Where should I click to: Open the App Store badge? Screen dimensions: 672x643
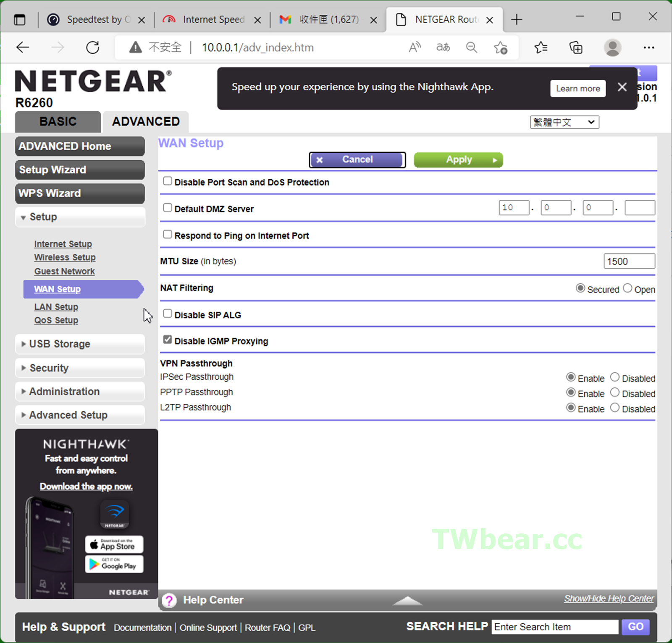[114, 544]
